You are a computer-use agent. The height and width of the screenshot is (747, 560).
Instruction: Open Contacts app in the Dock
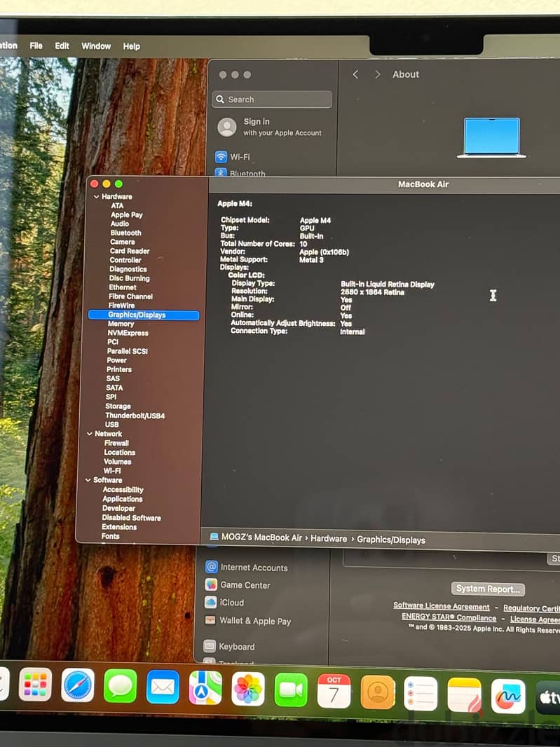(x=377, y=692)
